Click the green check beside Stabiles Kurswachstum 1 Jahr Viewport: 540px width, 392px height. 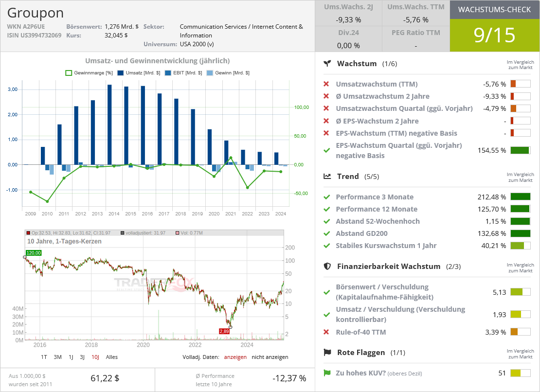pyautogui.click(x=327, y=246)
